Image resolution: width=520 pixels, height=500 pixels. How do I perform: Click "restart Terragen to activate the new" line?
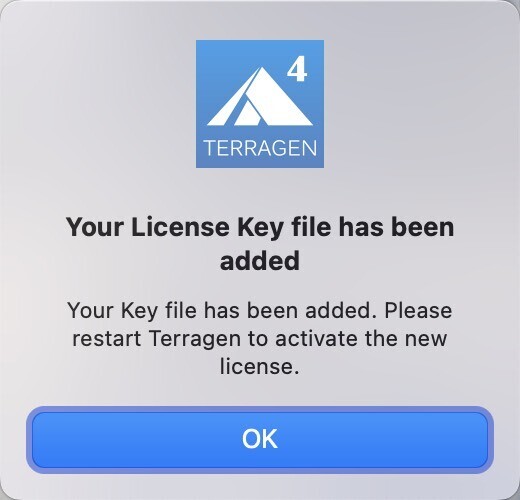pos(260,338)
